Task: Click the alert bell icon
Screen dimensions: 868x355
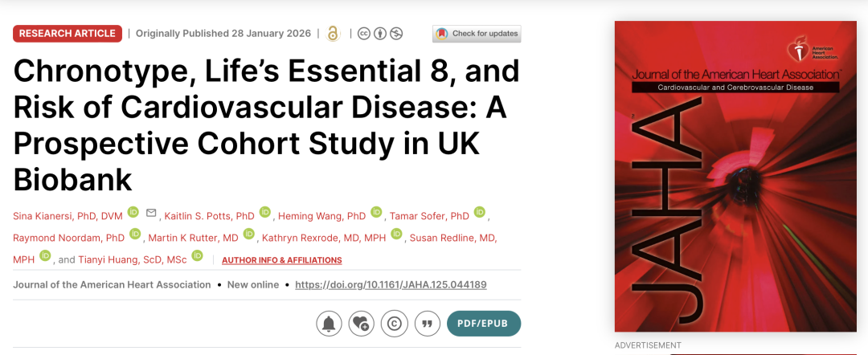Action: tap(330, 323)
